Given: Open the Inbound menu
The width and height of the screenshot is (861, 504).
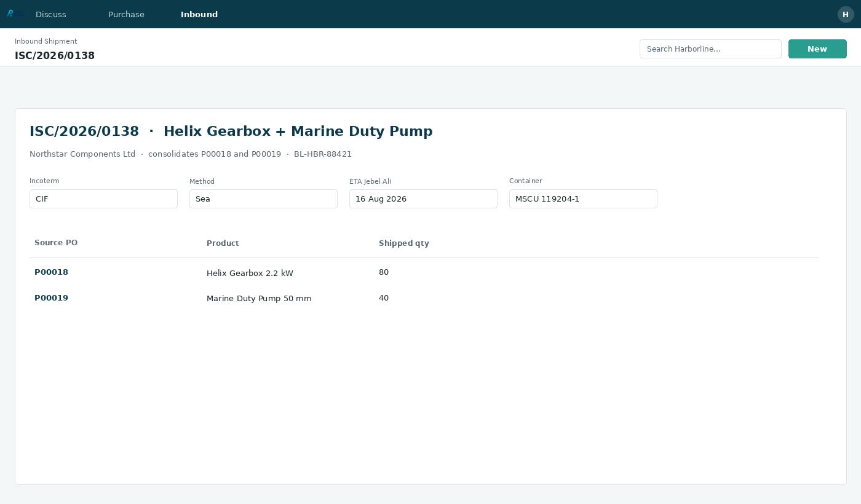Looking at the screenshot, I should 199,14.
